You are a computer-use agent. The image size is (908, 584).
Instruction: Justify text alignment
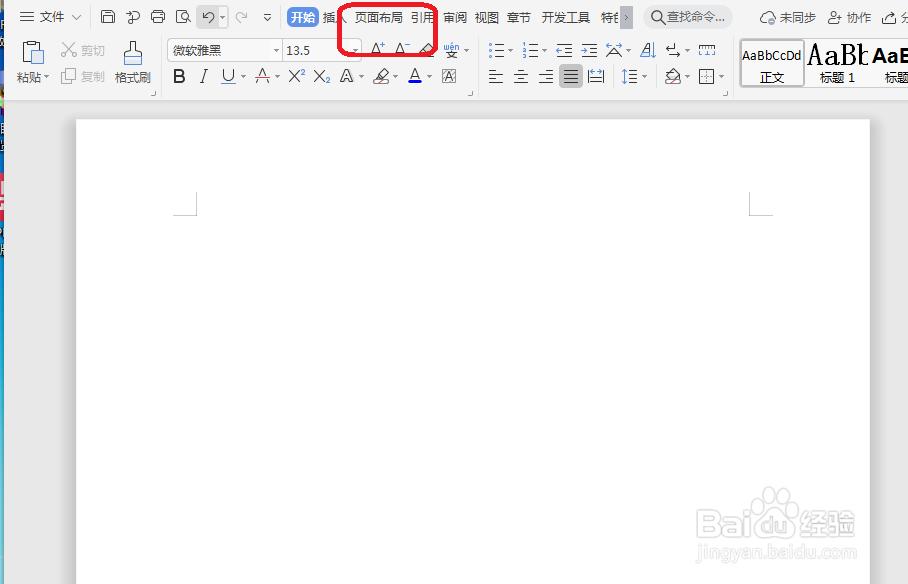point(571,76)
